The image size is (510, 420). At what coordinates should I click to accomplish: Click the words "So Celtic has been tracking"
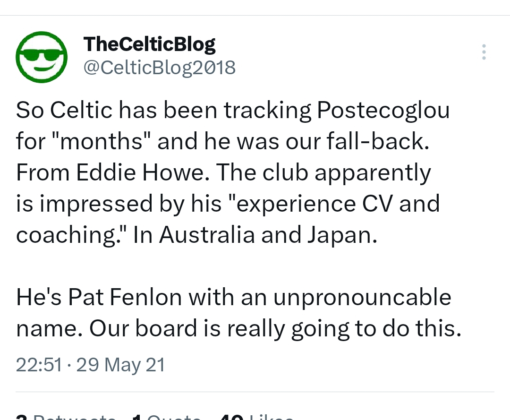click(x=164, y=111)
